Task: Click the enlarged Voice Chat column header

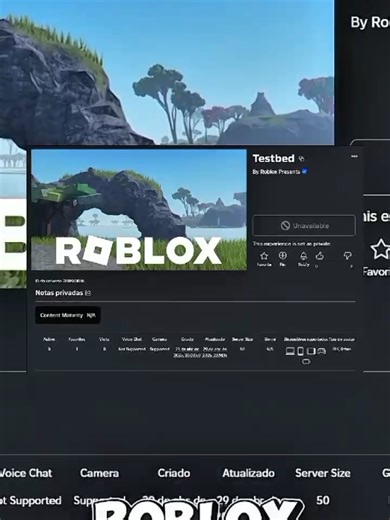Action: coord(26,473)
